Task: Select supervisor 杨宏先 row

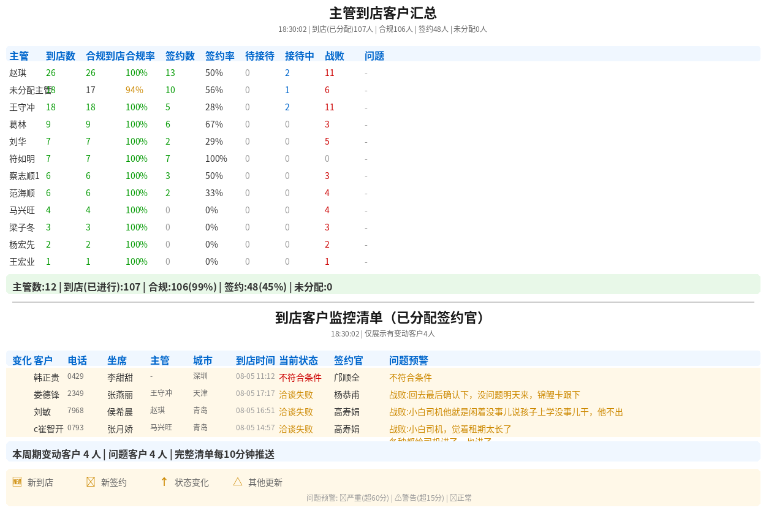Action: coord(22,245)
